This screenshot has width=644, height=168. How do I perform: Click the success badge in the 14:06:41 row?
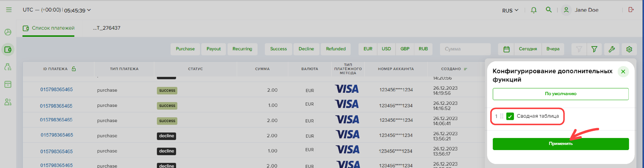pyautogui.click(x=167, y=121)
